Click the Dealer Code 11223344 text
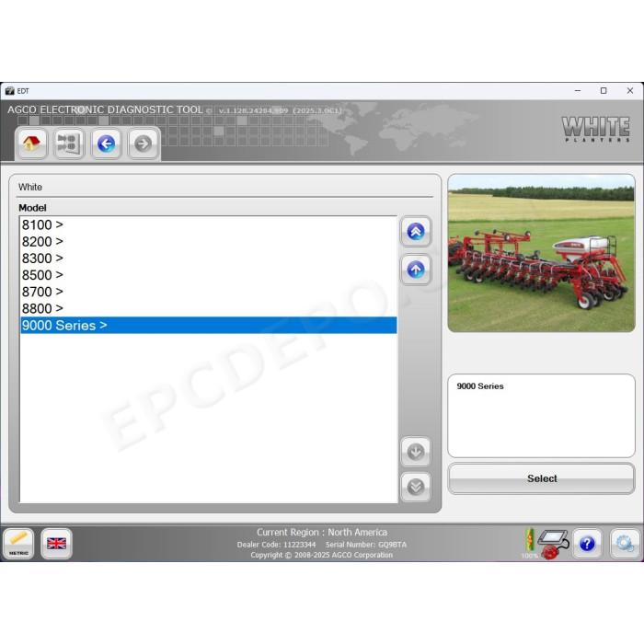 (x=276, y=545)
